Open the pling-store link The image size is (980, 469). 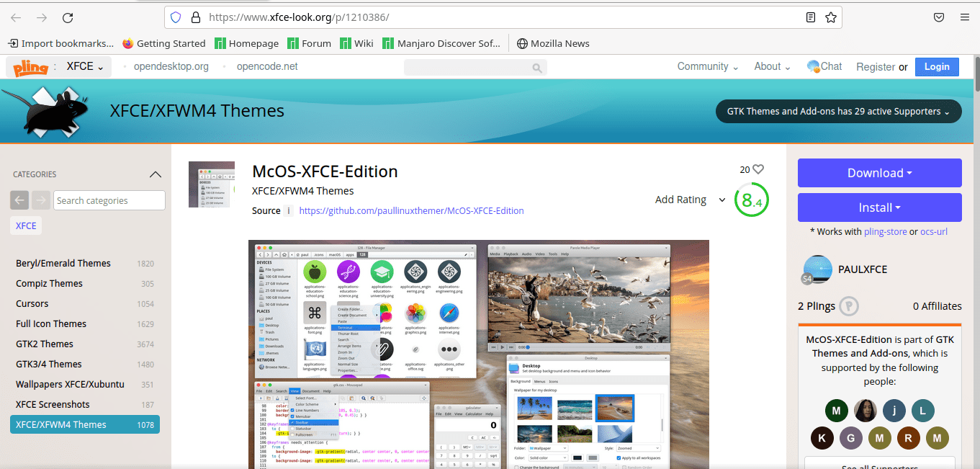[x=885, y=231]
